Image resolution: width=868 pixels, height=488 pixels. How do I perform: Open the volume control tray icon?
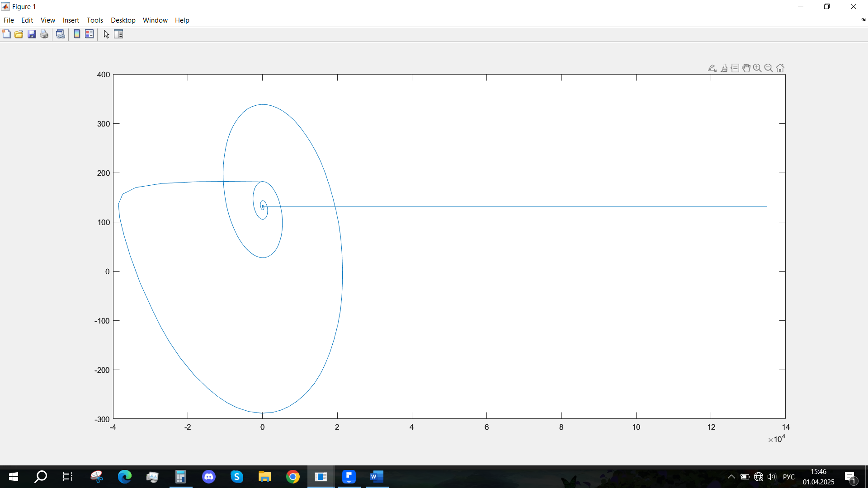(772, 477)
